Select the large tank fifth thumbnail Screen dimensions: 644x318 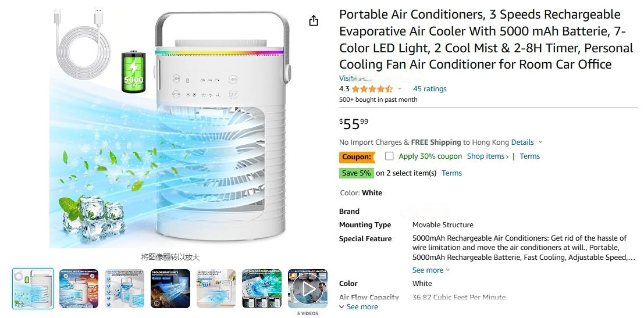(216, 289)
